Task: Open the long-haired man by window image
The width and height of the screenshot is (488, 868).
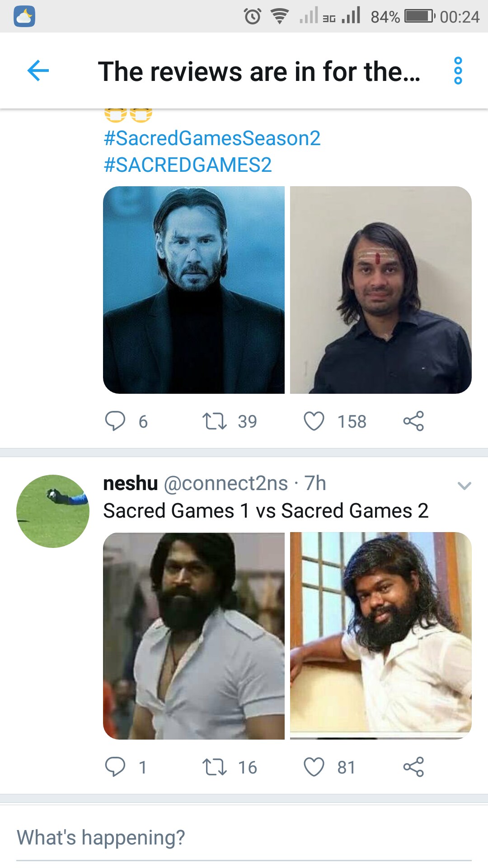Action: click(381, 636)
